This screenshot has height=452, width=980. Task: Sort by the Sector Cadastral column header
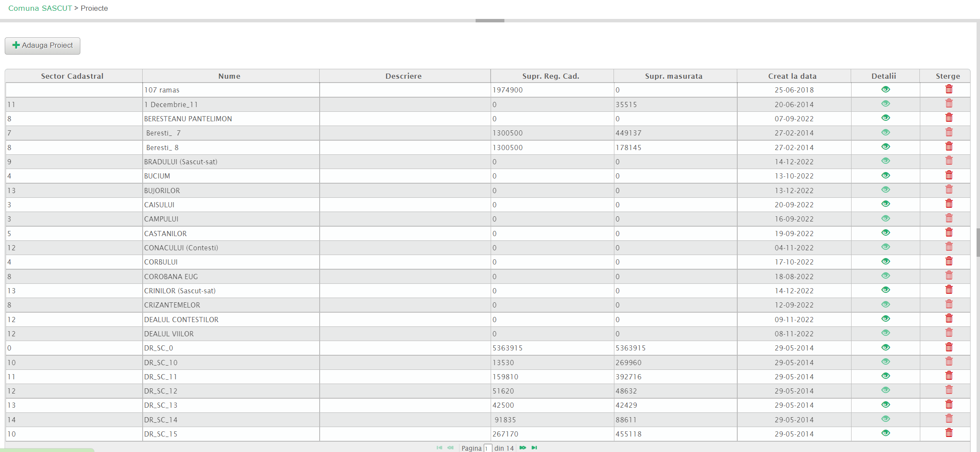pyautogui.click(x=72, y=76)
